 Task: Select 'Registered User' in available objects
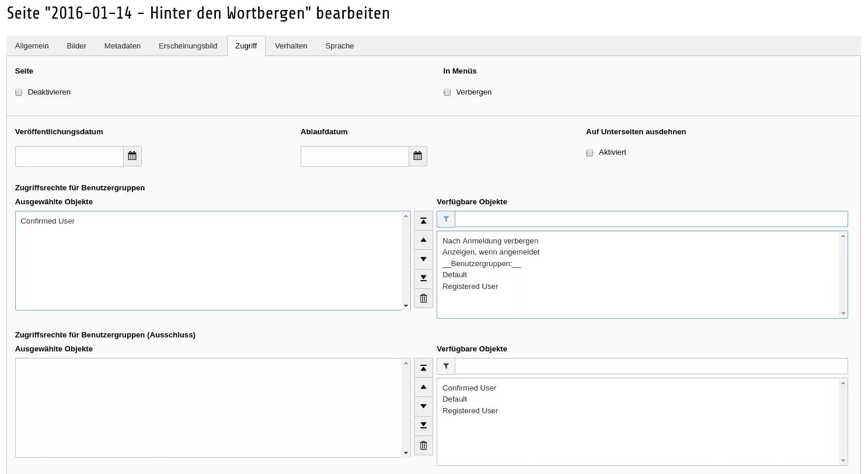click(x=470, y=286)
